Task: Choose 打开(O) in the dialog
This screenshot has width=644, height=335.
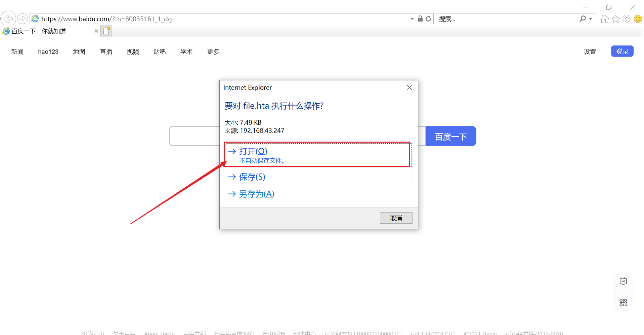Action: 318,155
